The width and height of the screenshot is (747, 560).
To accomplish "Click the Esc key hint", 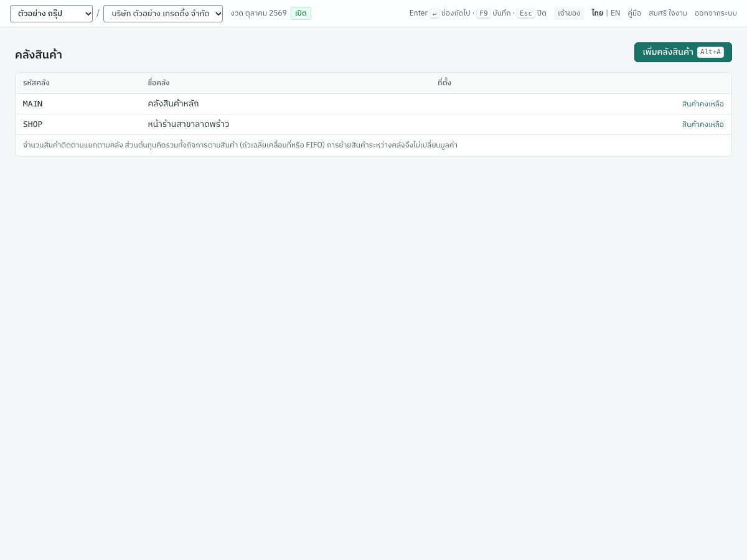I will pos(526,13).
